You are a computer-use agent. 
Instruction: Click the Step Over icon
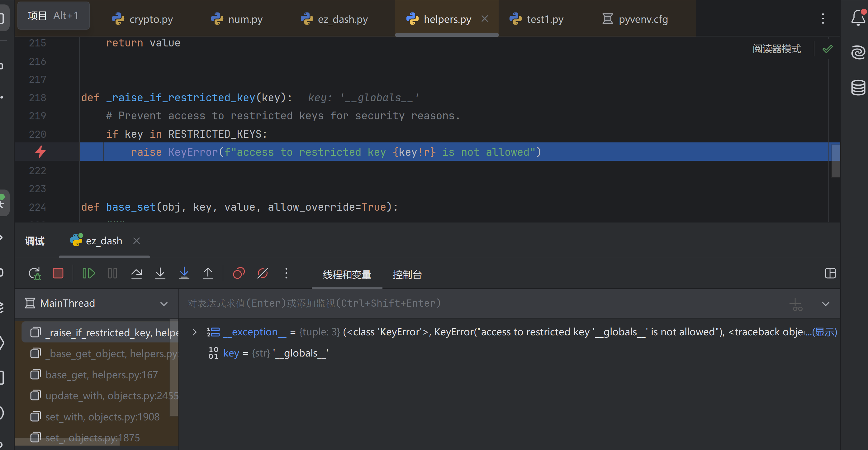click(x=136, y=273)
